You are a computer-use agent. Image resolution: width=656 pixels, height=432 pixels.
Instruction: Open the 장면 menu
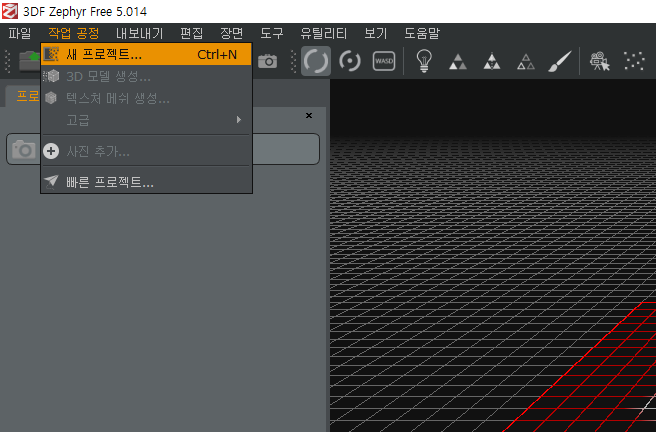point(231,33)
